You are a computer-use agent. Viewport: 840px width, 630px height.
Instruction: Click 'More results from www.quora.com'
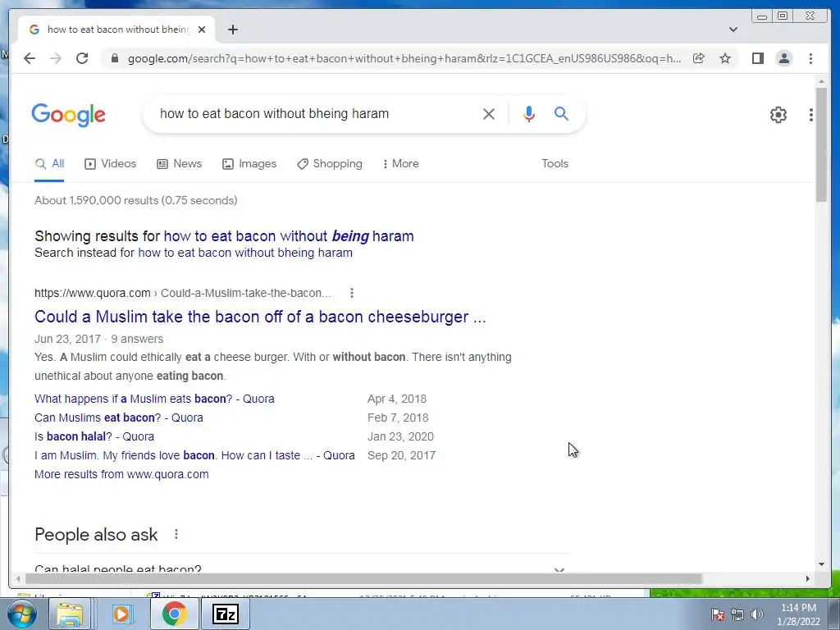(121, 474)
